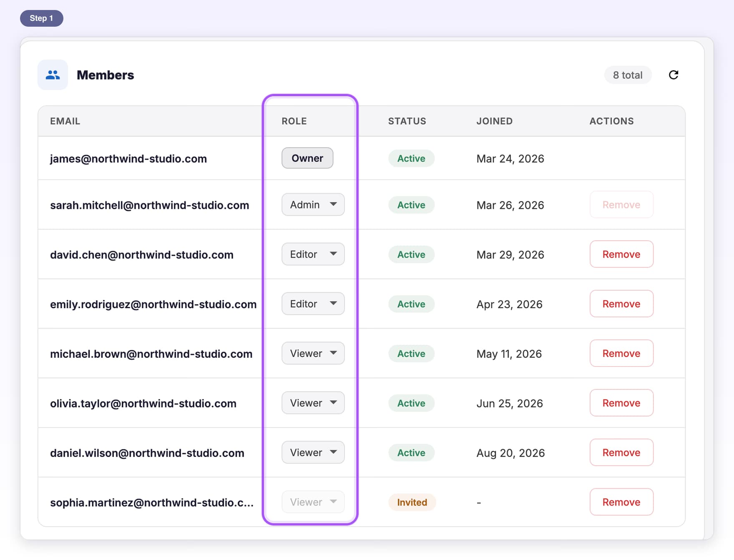The height and width of the screenshot is (560, 734).
Task: Click the Aug 20, 2026 joined date
Action: 510,453
